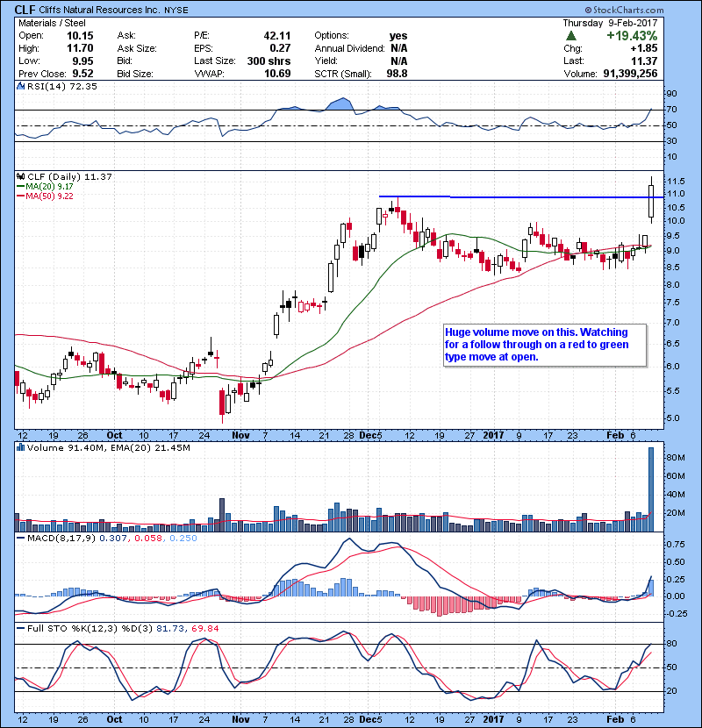Click the stochastic %K value 81.73
The width and height of the screenshot is (702, 728).
pos(169,628)
